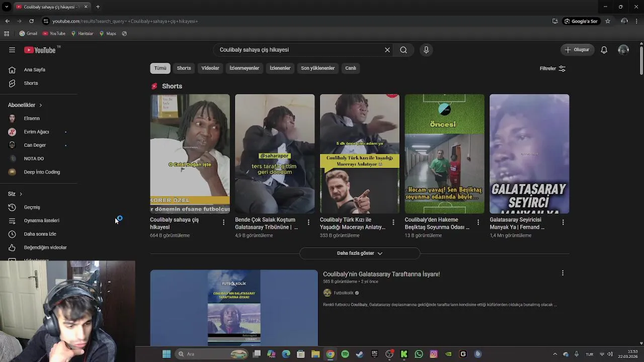Open the account avatar menu
The image size is (644, 362).
(623, 50)
